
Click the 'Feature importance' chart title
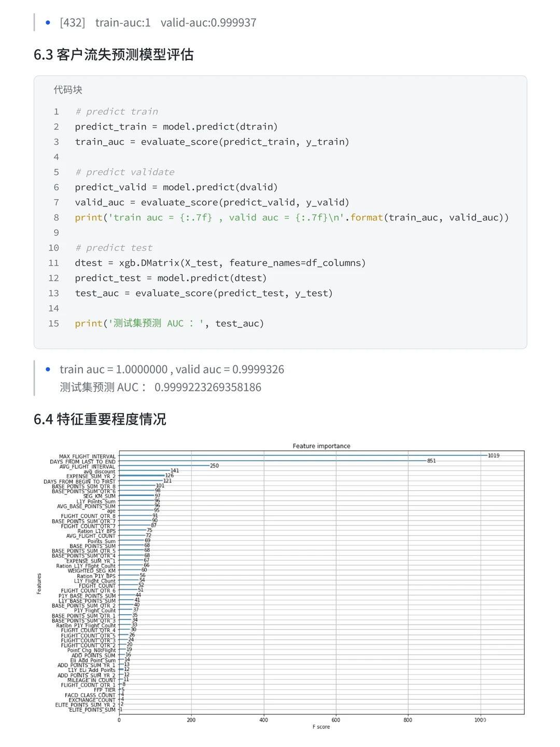pos(321,446)
